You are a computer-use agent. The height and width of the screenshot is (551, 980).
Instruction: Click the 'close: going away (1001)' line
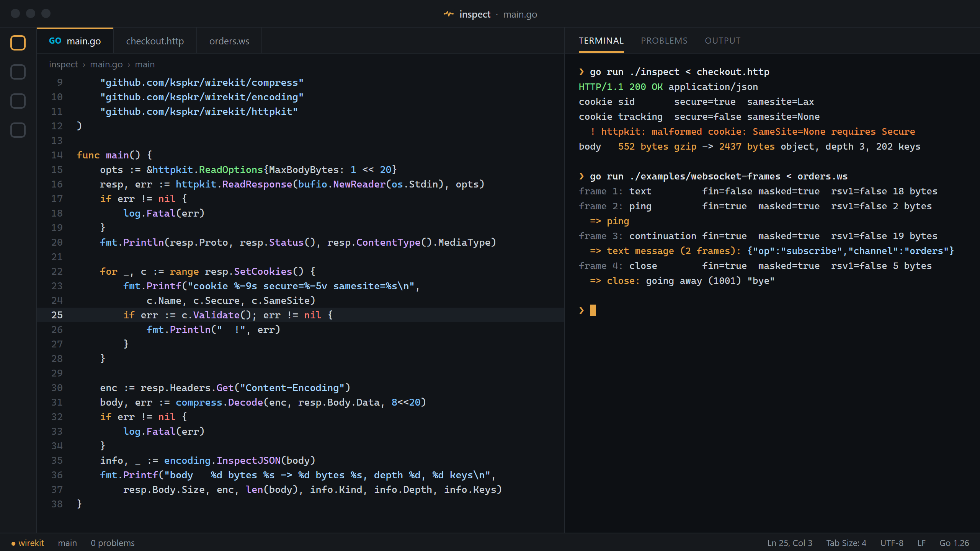[682, 281]
